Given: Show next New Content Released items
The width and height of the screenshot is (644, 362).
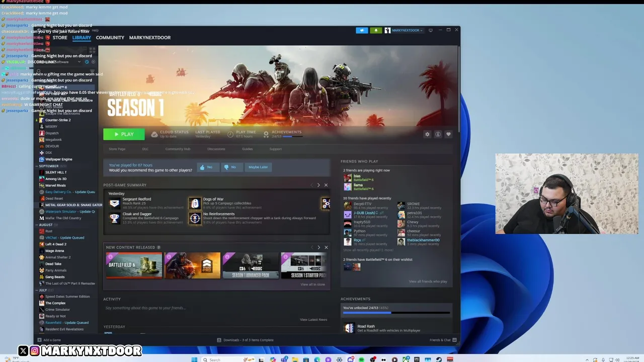Looking at the screenshot, I should click(318, 247).
